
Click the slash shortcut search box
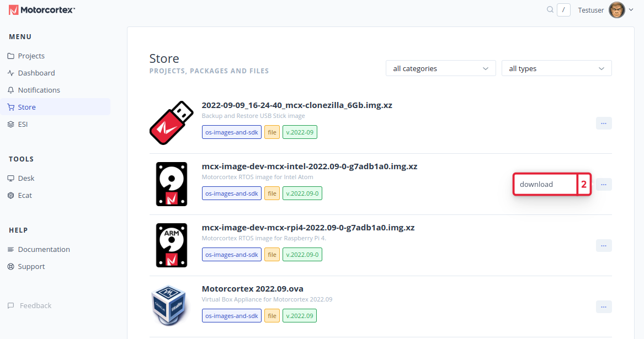point(563,10)
